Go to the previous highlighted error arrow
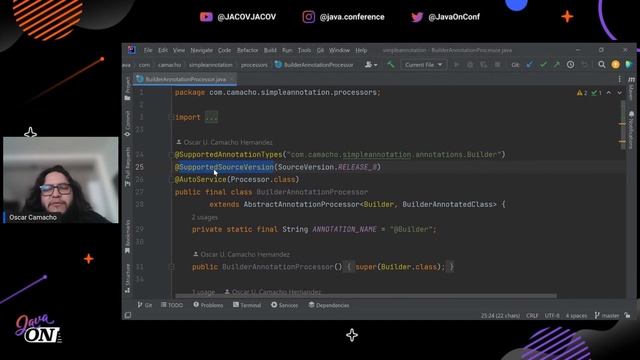Viewport: 640px width, 360px height. point(609,93)
